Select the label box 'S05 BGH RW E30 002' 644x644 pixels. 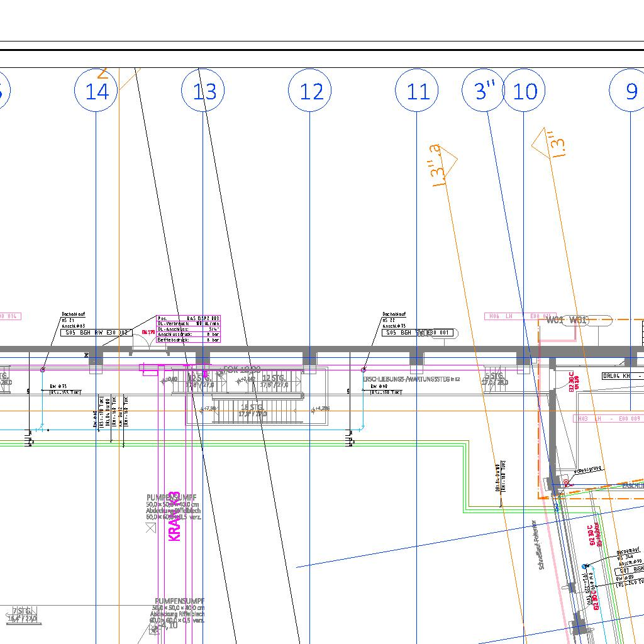(x=96, y=333)
